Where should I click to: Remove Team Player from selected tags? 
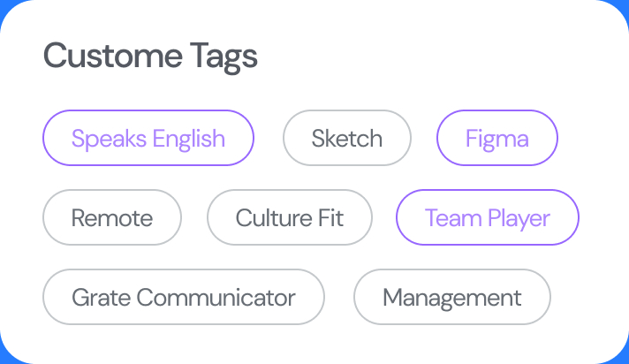488,218
